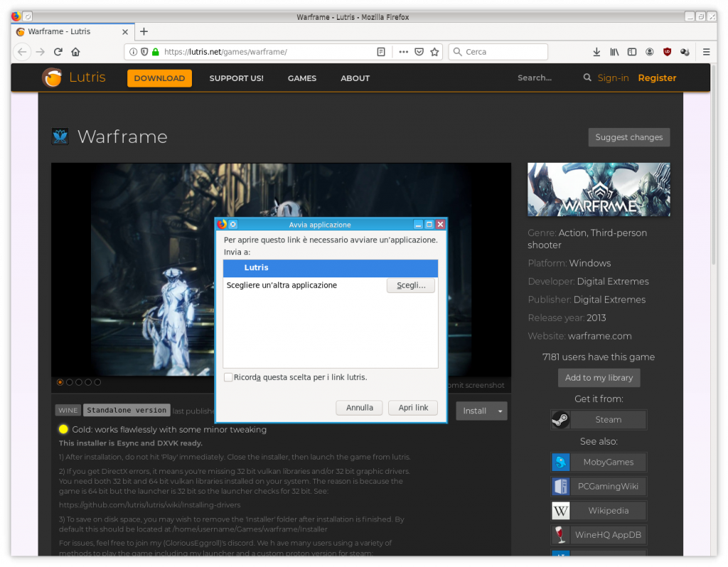
Task: Click 'Apri link' in the dialog
Action: (413, 408)
